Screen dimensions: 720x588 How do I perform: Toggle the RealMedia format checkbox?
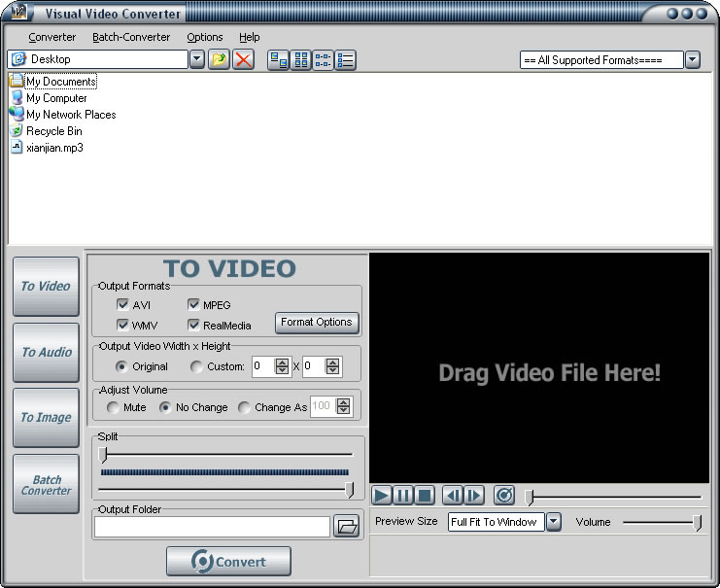194,326
